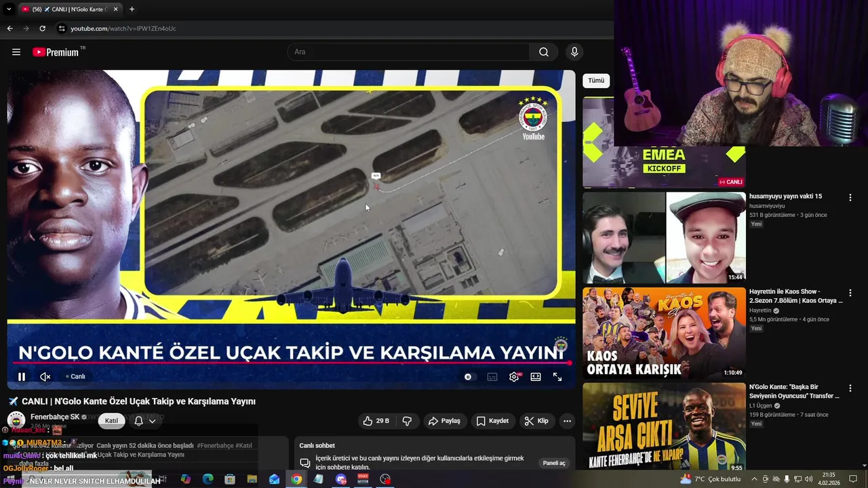Open the Hayrettin channel name
Image resolution: width=868 pixels, height=488 pixels.
[x=760, y=310]
